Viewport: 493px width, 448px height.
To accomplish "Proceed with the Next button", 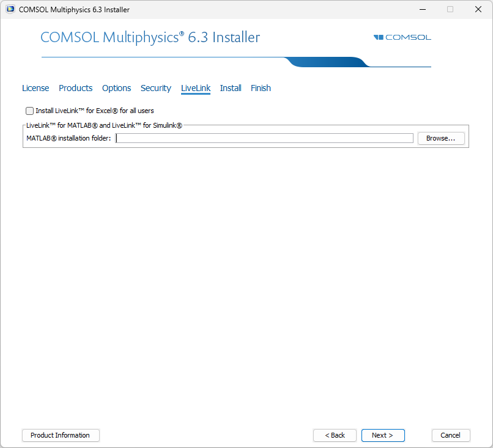I will coord(383,435).
